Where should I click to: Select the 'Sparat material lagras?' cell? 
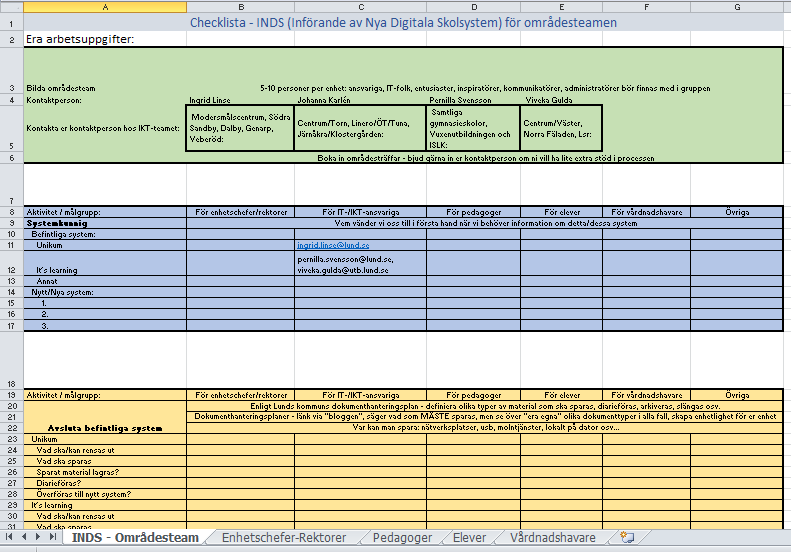coord(105,472)
